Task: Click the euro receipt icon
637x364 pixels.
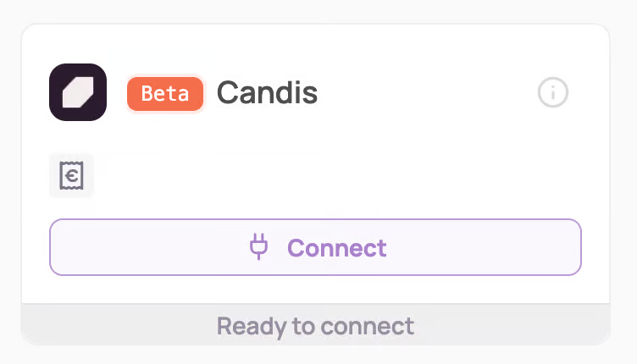Action: pyautogui.click(x=71, y=176)
